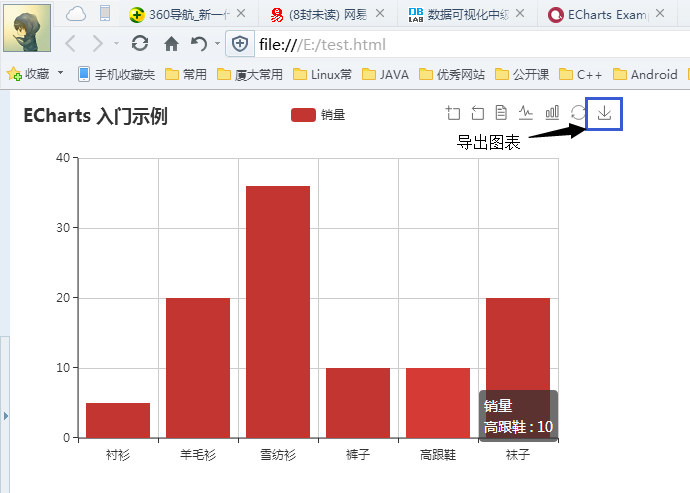Toggle the 销量 legend series
The image size is (690, 493).
(318, 115)
